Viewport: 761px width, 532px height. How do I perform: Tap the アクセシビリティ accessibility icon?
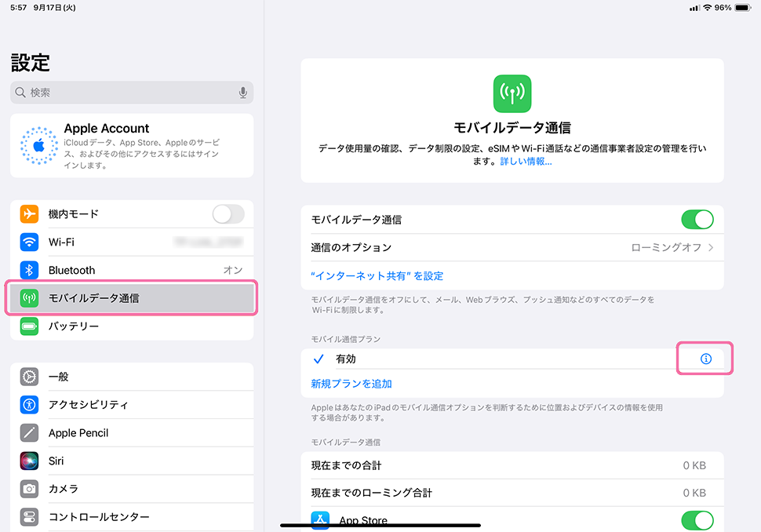pyautogui.click(x=30, y=405)
